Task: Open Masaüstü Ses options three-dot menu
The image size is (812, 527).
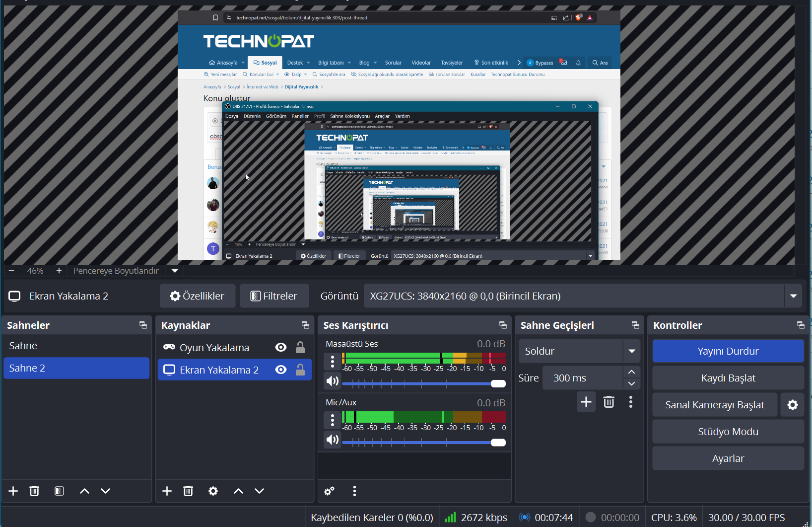Action: [333, 361]
